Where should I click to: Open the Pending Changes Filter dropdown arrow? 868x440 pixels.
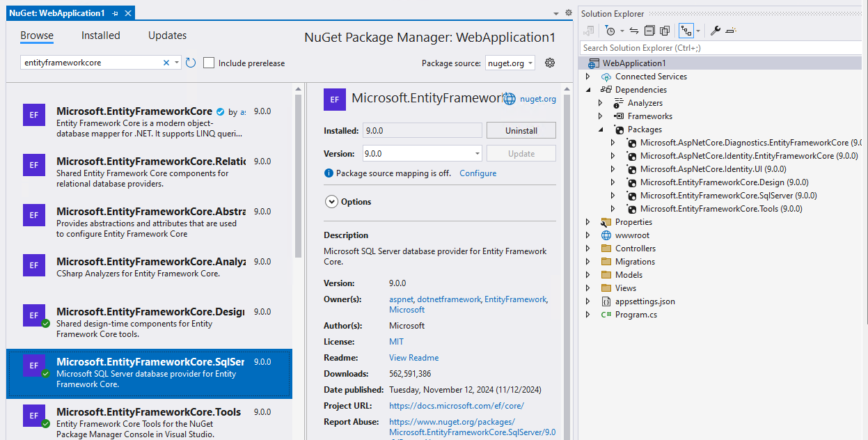tap(622, 31)
